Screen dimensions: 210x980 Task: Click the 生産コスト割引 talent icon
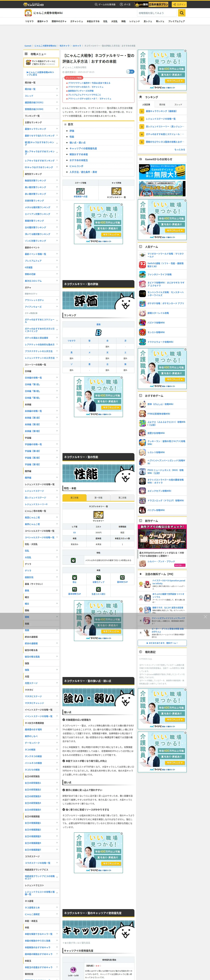[98, 589]
